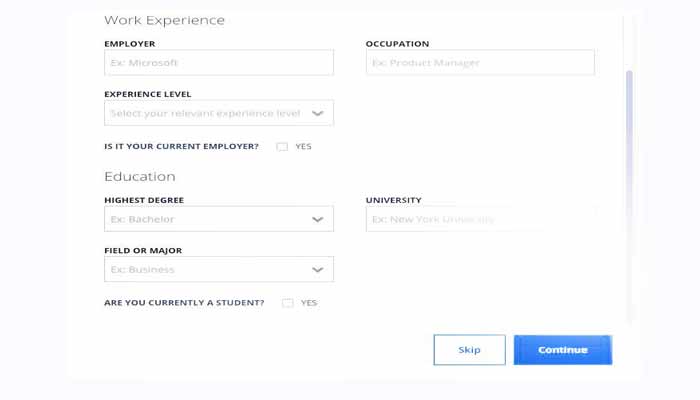
Task: Click the chevron arrow in Experience Level field
Action: (318, 114)
